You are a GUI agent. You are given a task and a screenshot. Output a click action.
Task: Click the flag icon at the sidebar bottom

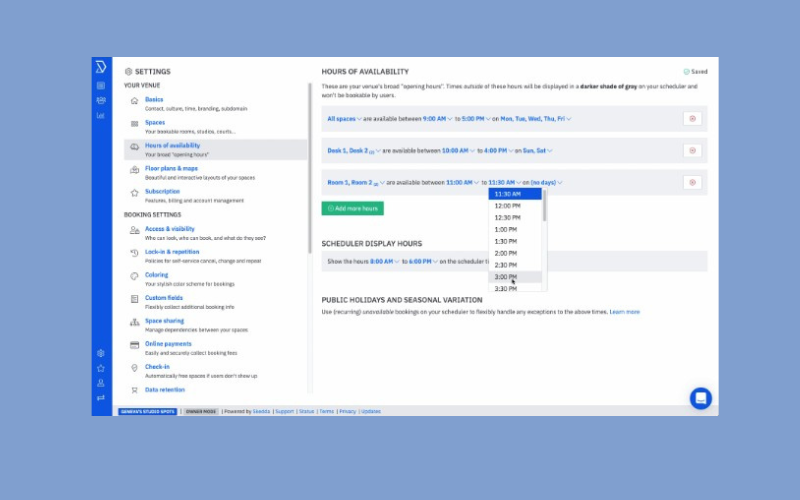[101, 398]
